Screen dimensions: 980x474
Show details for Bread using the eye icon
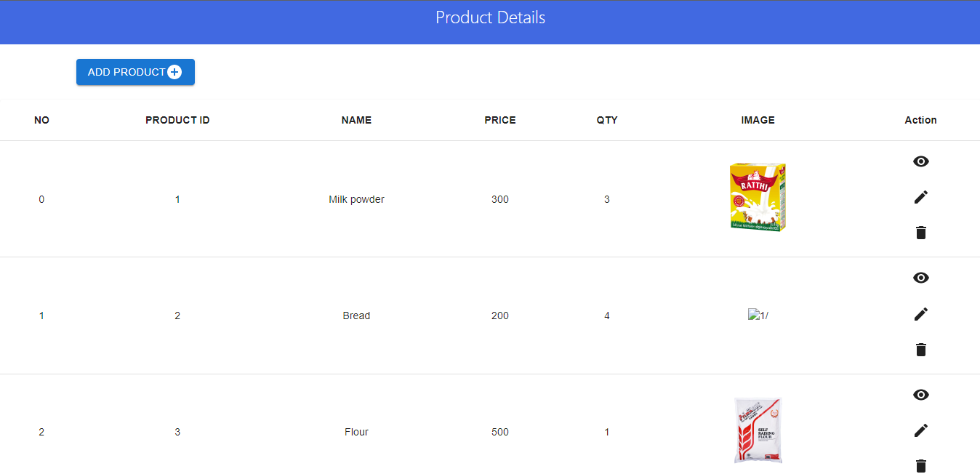coord(921,277)
